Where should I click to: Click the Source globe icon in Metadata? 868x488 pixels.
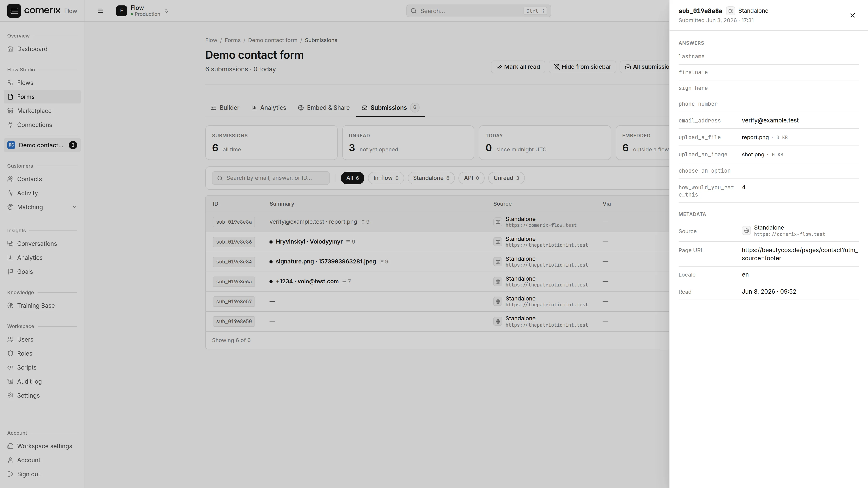[746, 231]
